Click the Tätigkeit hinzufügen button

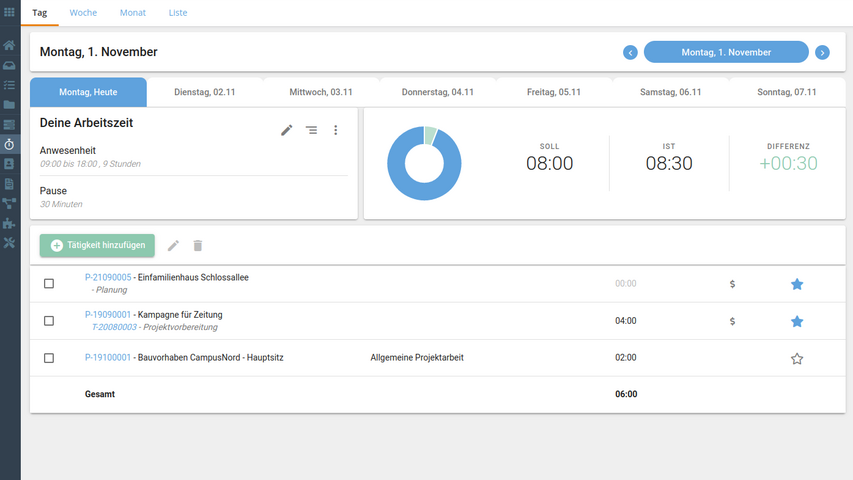point(97,245)
